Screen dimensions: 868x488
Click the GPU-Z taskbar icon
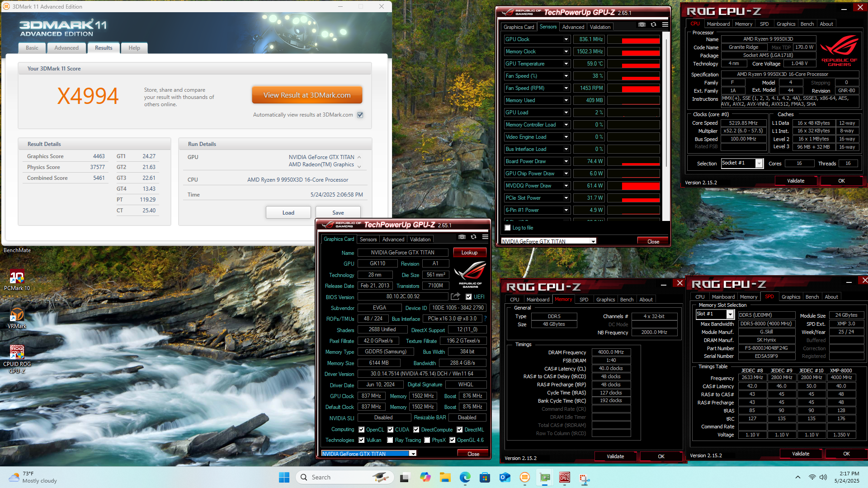[545, 477]
